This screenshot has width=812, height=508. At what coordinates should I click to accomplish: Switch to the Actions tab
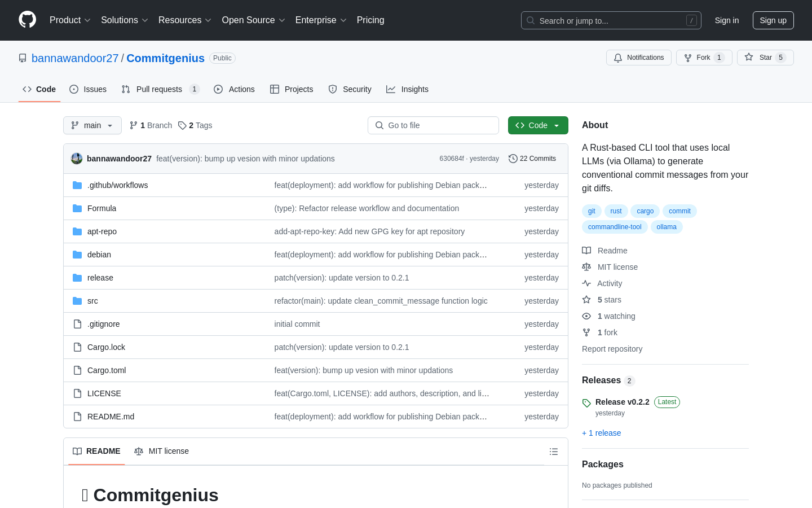[234, 89]
